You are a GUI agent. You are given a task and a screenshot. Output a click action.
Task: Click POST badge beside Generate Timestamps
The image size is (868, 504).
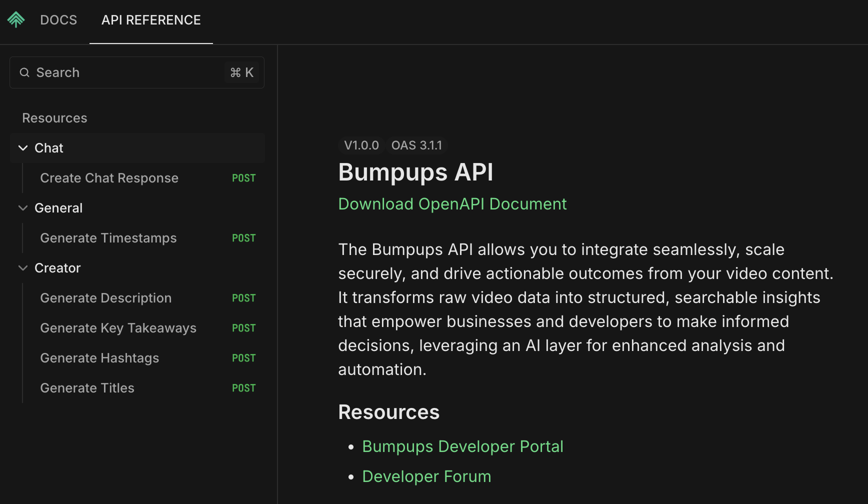coord(244,238)
